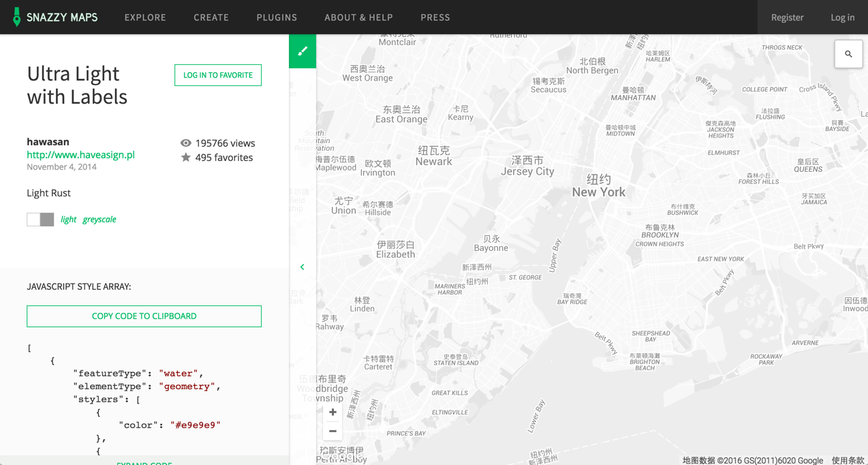Click the Register link
The width and height of the screenshot is (868, 465).
(787, 17)
